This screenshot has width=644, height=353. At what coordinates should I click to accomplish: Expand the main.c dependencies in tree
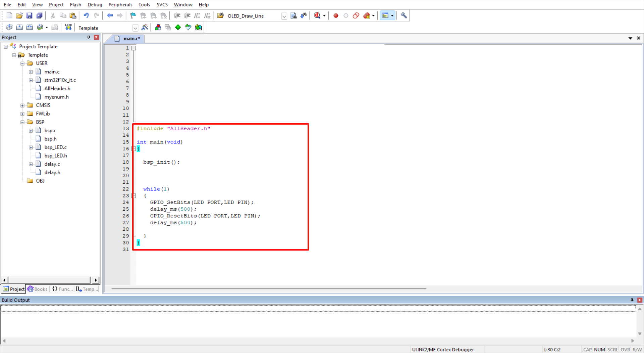(x=31, y=72)
